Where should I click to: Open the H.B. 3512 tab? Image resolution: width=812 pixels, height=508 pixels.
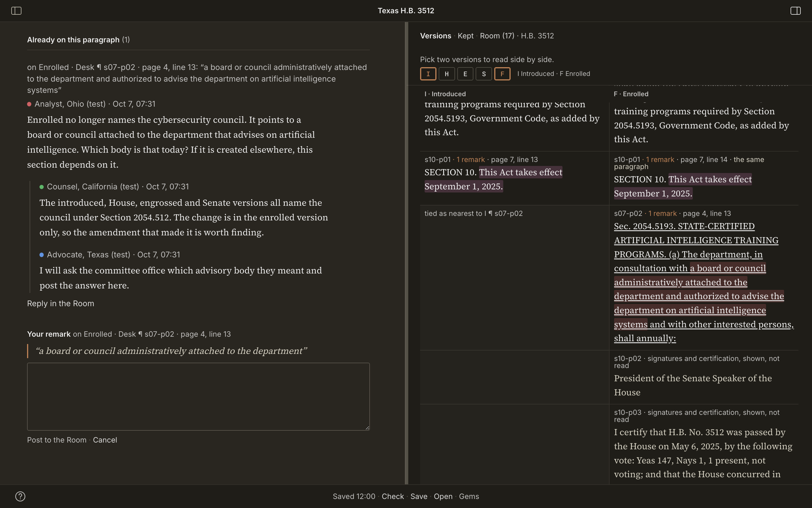pyautogui.click(x=537, y=36)
